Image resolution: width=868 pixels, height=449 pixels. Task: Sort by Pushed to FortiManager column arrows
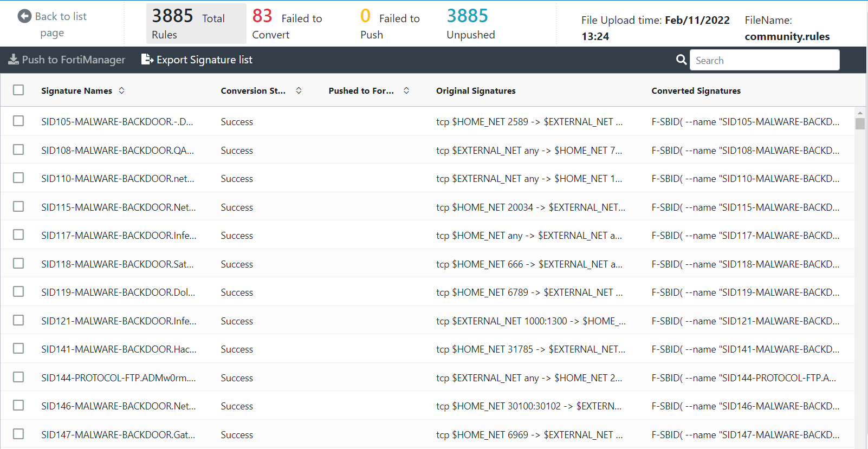point(406,90)
